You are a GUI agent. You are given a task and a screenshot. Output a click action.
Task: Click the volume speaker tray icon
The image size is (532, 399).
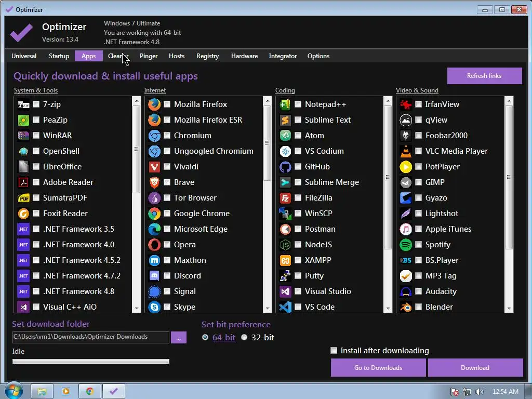(x=480, y=392)
